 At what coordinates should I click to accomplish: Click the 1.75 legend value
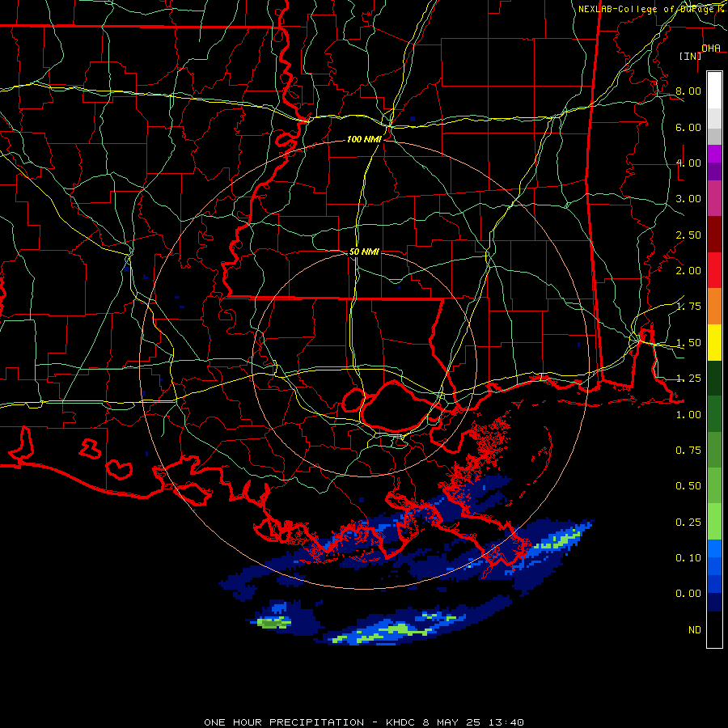688,307
